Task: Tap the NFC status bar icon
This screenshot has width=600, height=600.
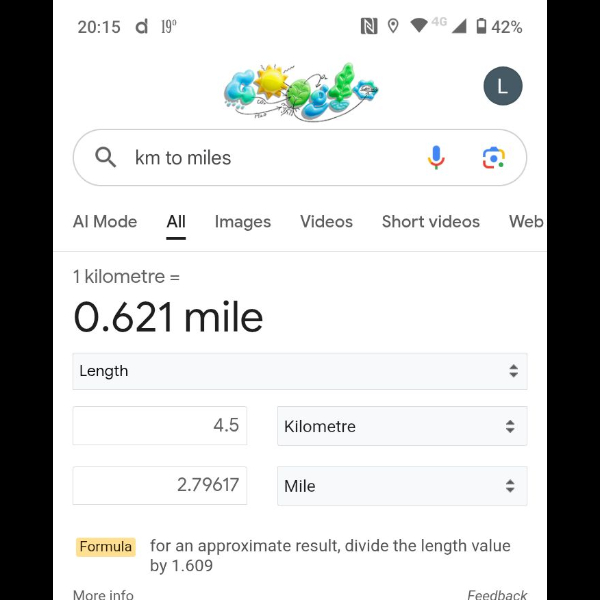Action: pos(369,27)
